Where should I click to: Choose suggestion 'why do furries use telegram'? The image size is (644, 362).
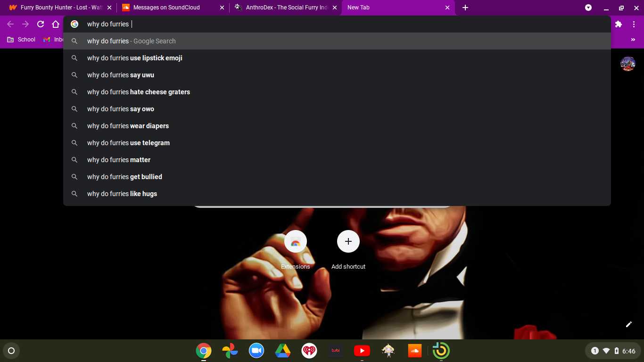point(337,143)
